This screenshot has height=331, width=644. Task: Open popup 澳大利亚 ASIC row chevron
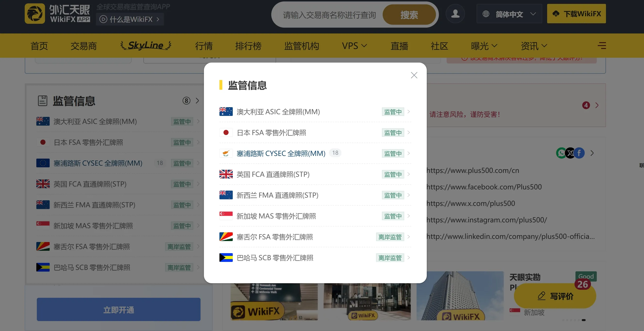point(409,112)
